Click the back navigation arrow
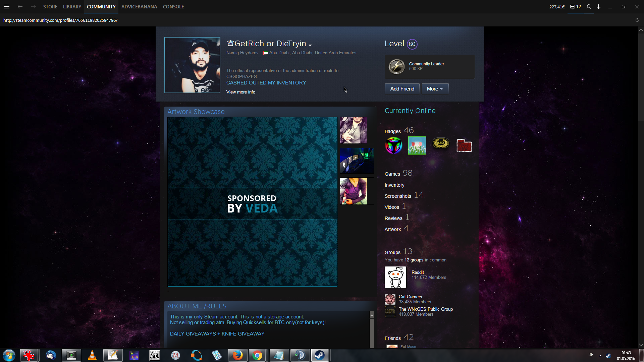 (20, 7)
